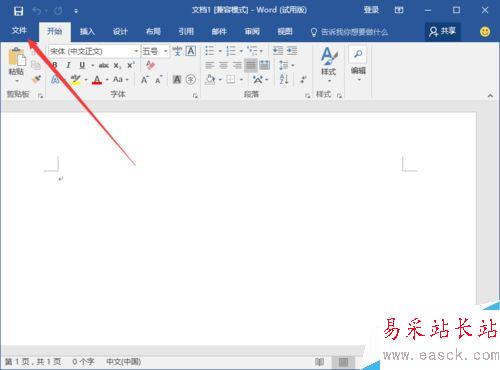This screenshot has height=370, width=500.
Task: Click the copy icon in clipboard group
Action: pyautogui.click(x=36, y=65)
